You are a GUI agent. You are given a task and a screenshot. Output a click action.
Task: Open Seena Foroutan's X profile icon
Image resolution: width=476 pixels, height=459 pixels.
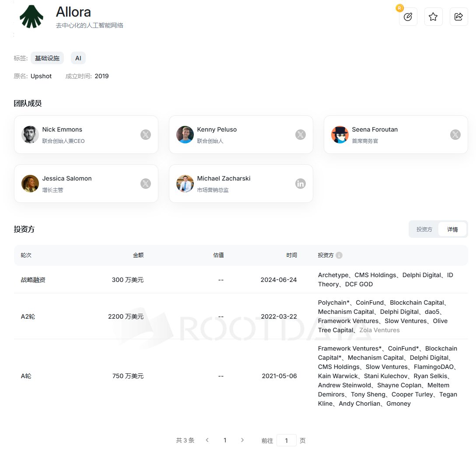(455, 134)
